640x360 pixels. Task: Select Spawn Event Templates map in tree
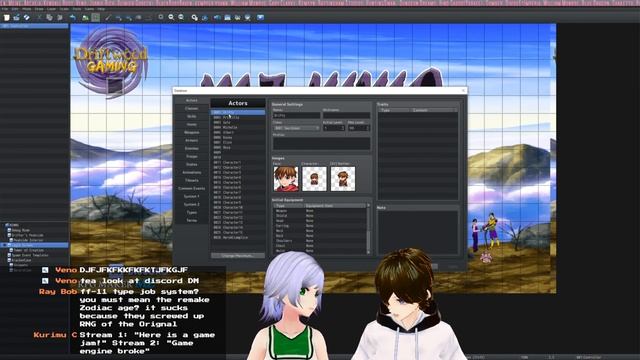[x=30, y=255]
